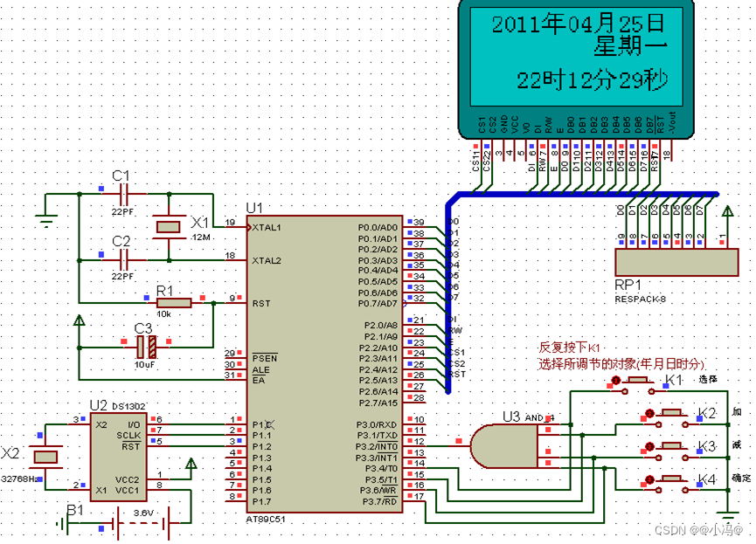Select the U2 DS1302 chip body
This screenshot has height=544, width=756.
click(119, 457)
